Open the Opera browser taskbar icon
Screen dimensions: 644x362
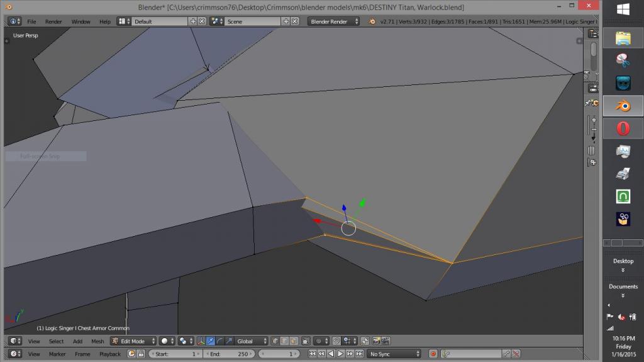pyautogui.click(x=623, y=129)
